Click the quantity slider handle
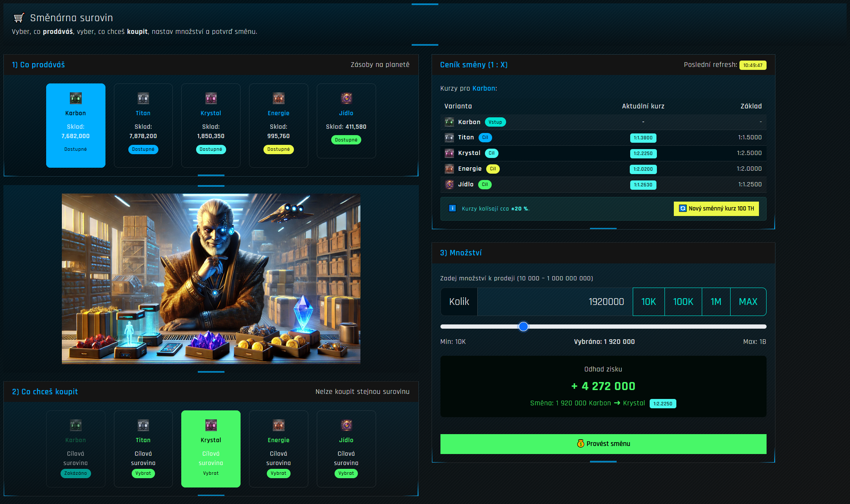Screen dimensions: 850x504 (523, 327)
